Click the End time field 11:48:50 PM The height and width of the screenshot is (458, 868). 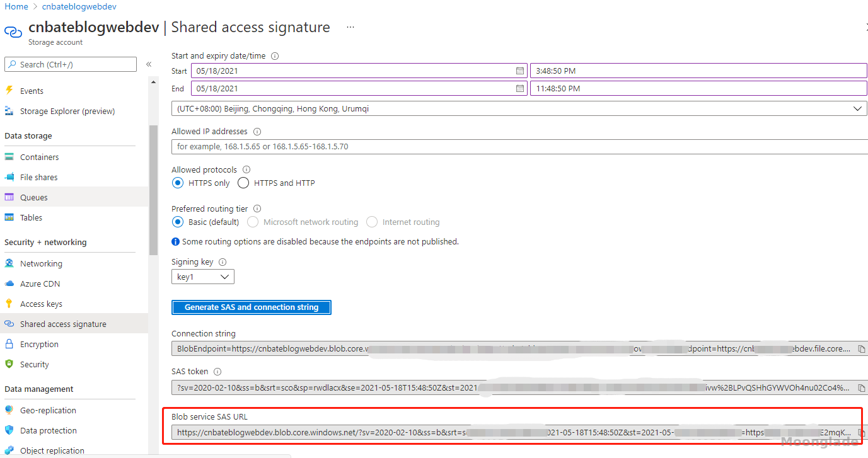698,88
